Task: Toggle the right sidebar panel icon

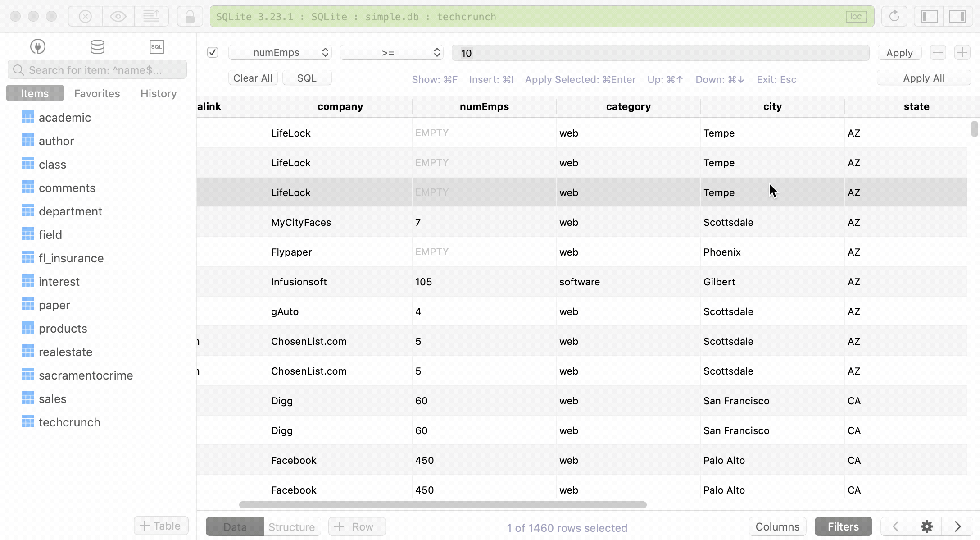Action: click(957, 16)
